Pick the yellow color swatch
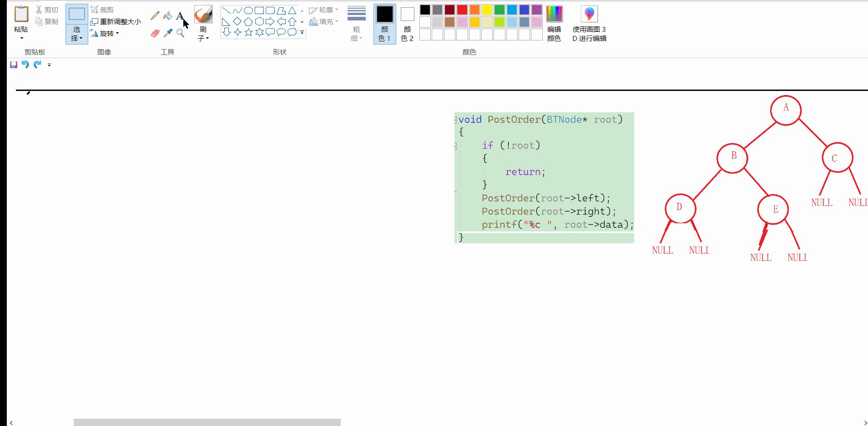The width and height of the screenshot is (868, 426). pos(487,10)
